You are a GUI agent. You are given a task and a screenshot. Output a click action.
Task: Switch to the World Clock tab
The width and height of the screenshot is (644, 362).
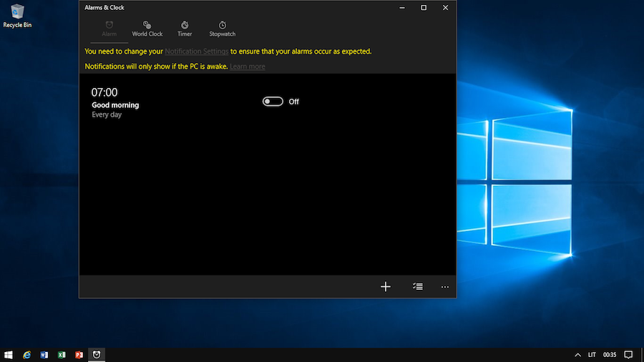point(147,29)
